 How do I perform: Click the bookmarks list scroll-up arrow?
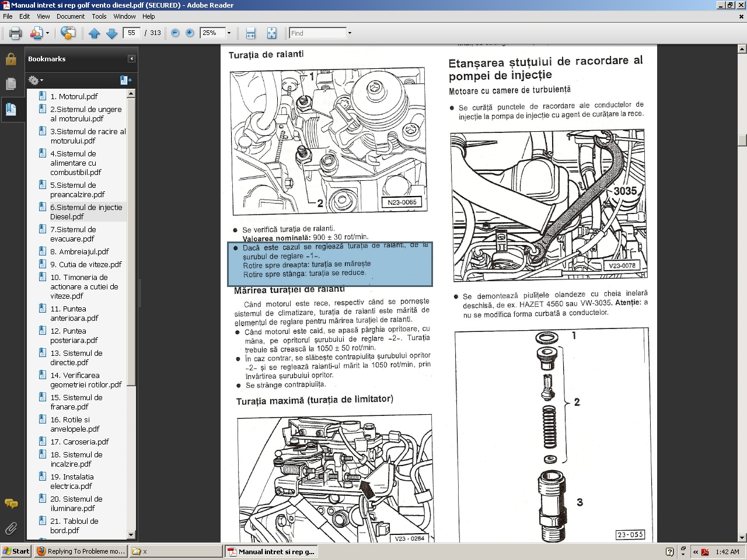click(x=131, y=94)
